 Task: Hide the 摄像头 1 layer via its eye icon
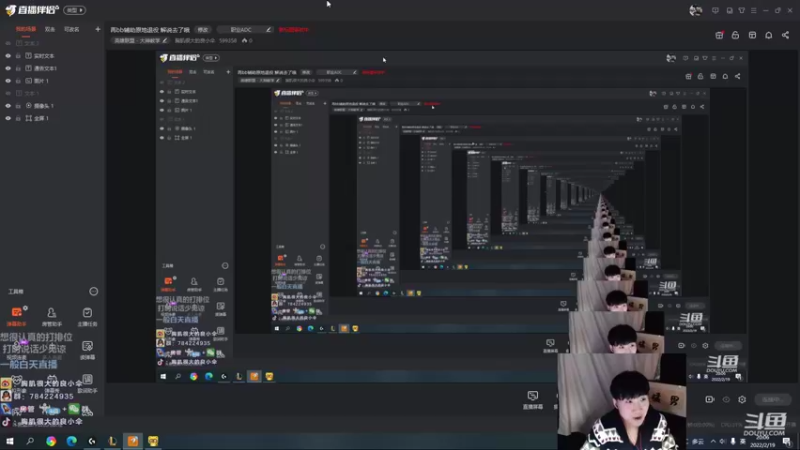coord(8,106)
